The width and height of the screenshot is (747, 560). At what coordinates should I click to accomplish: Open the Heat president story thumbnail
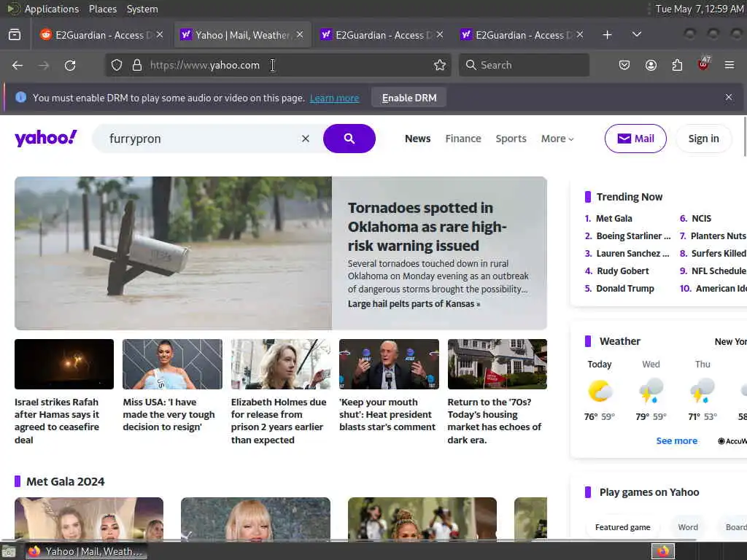389,365
